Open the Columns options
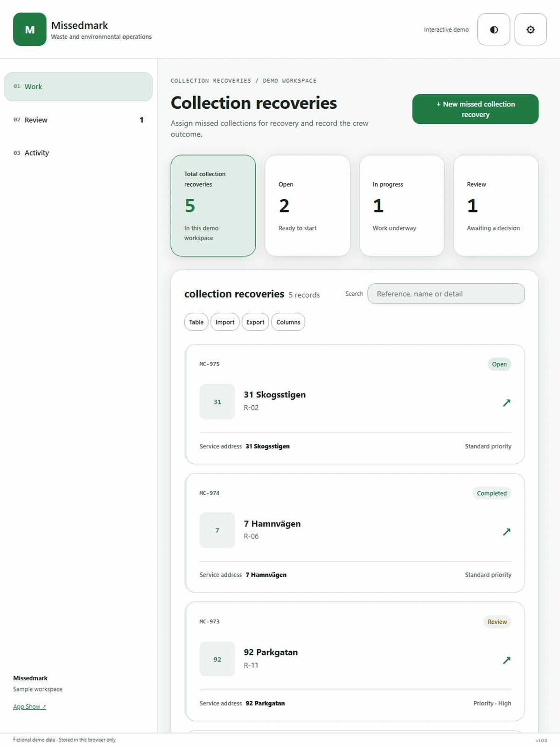The height and width of the screenshot is (747, 560). pos(288,322)
